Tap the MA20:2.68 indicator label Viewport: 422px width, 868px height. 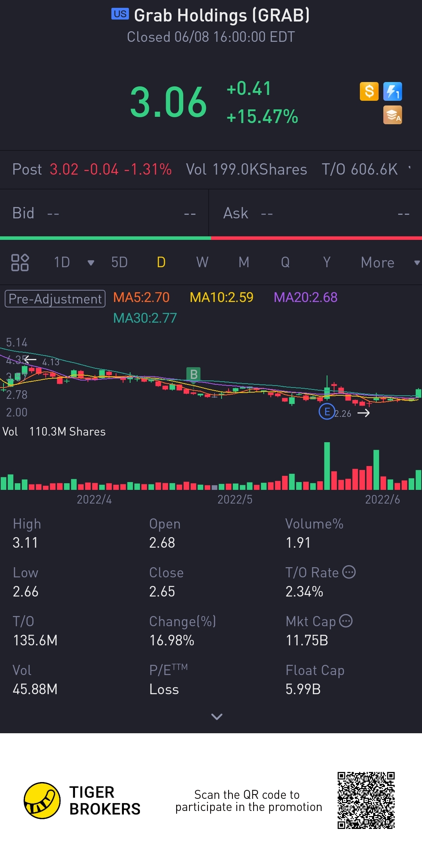(306, 298)
